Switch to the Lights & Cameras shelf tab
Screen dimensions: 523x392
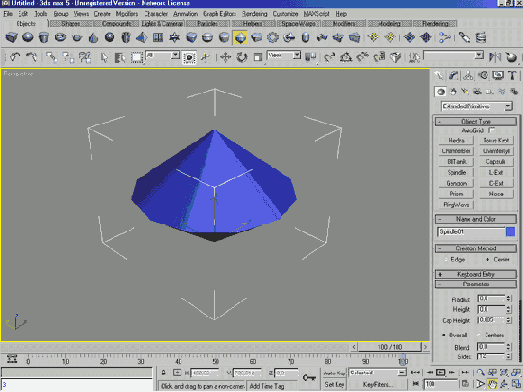coord(162,24)
